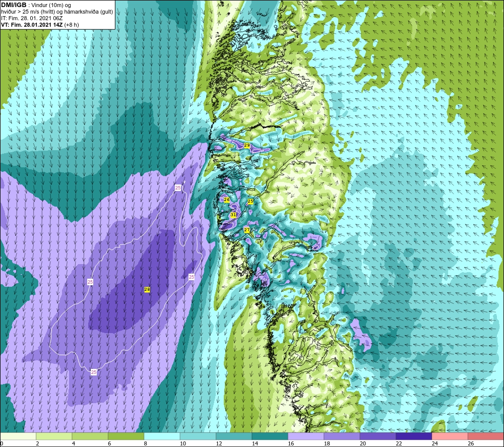Select the 4–6 m/s green swatch

pos(90,436)
